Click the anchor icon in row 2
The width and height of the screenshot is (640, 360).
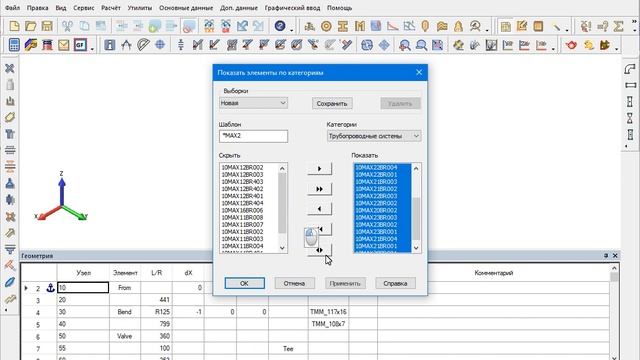click(50, 288)
